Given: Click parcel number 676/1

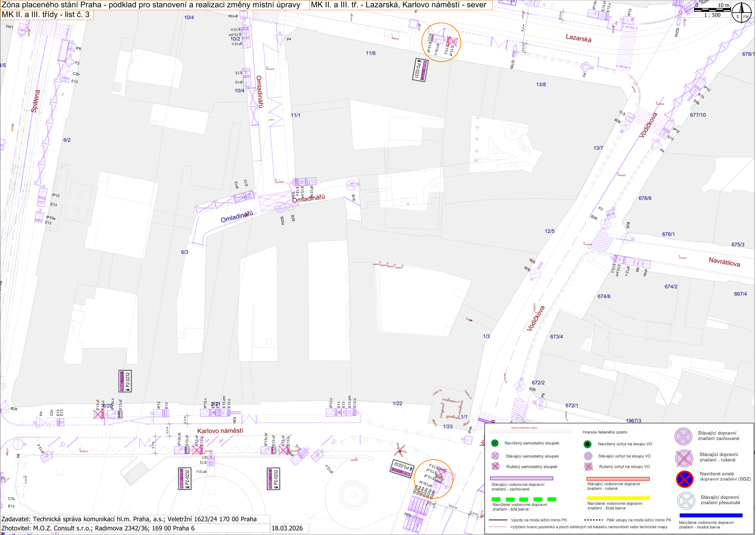Looking at the screenshot, I should [x=669, y=234].
